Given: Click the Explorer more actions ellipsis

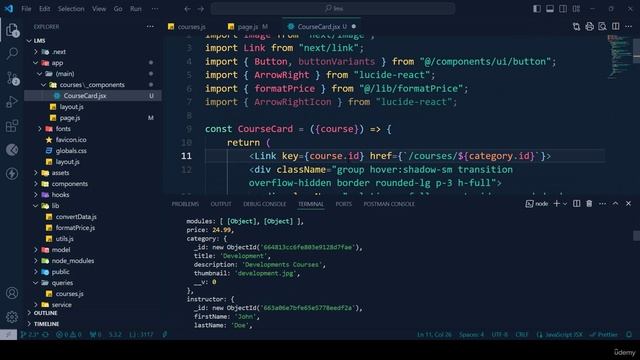Looking at the screenshot, I should click(150, 27).
